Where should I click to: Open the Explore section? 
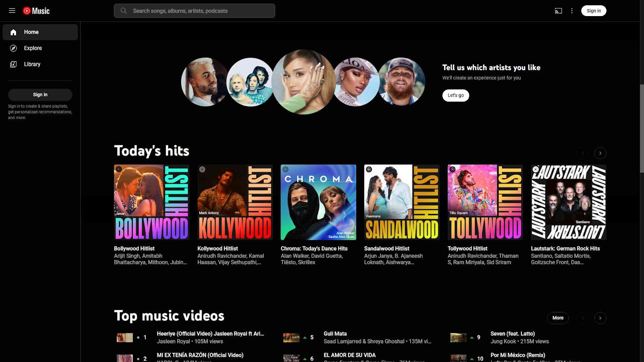(40, 48)
